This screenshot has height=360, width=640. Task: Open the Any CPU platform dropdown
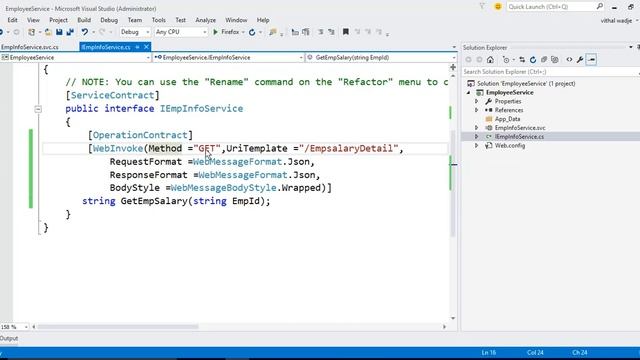181,32
